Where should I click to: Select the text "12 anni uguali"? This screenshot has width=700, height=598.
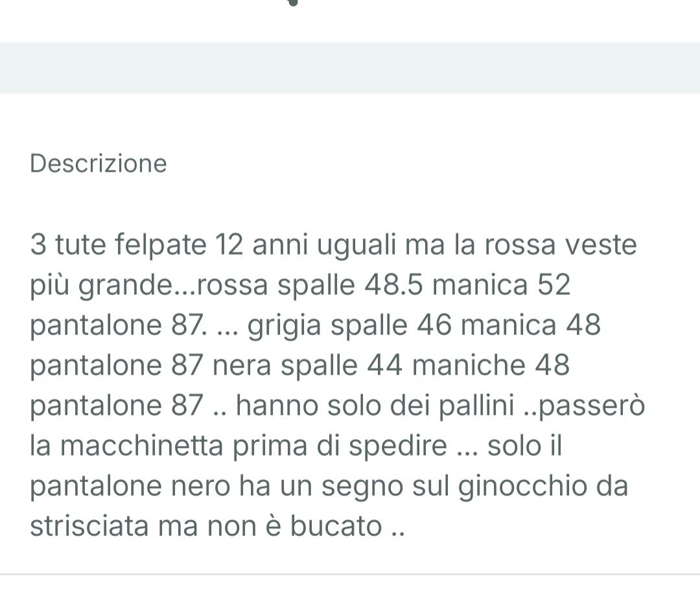pyautogui.click(x=310, y=246)
